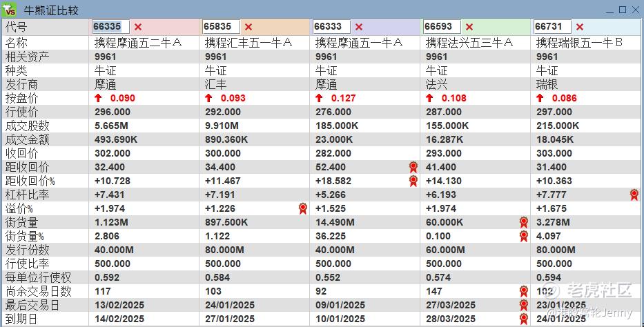Screen dimensions: 644x327
Task: Remove warrant 66333 with its red X
Action: 359,27
